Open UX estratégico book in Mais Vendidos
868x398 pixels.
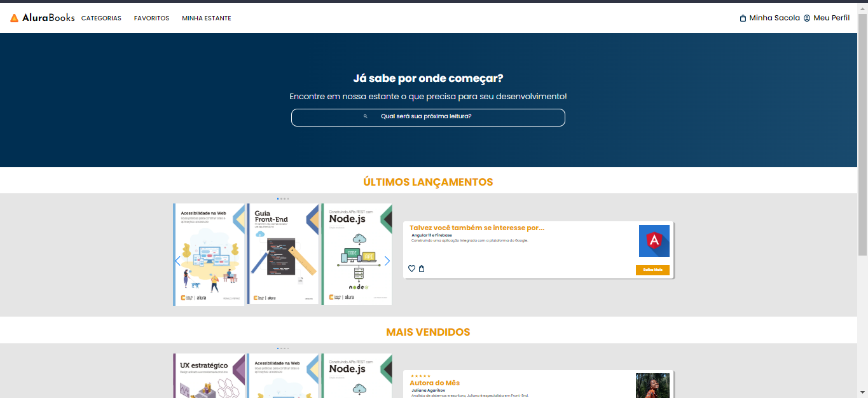tap(209, 376)
